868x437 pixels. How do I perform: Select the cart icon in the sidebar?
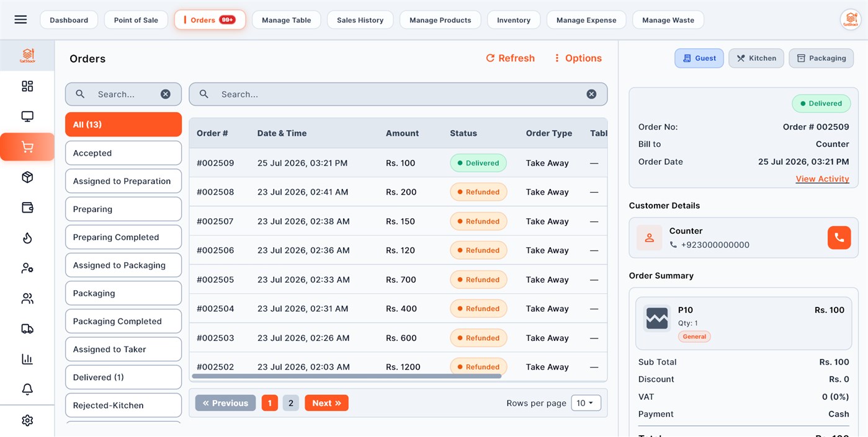tap(27, 147)
